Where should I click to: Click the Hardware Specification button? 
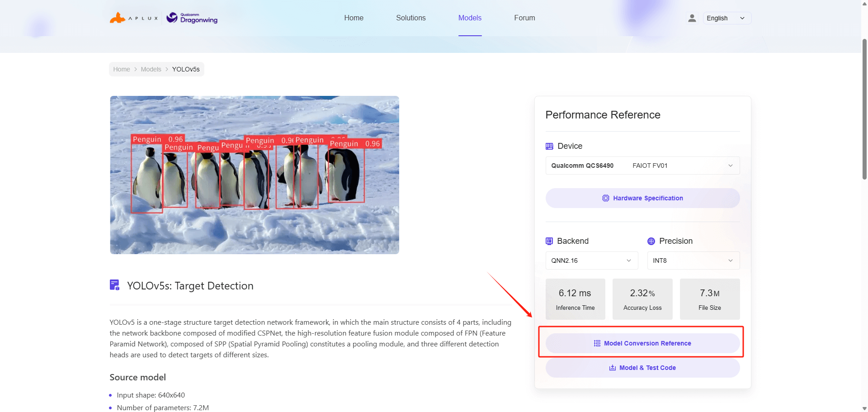(642, 198)
